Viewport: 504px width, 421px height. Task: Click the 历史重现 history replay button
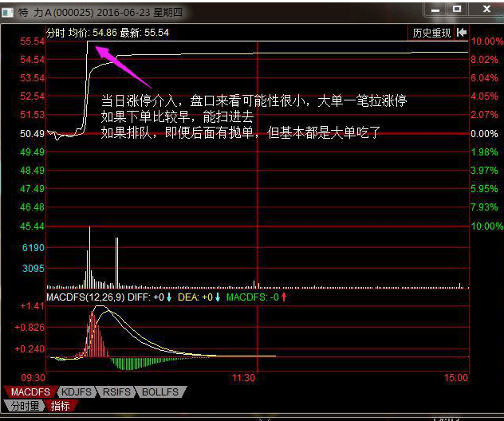431,33
